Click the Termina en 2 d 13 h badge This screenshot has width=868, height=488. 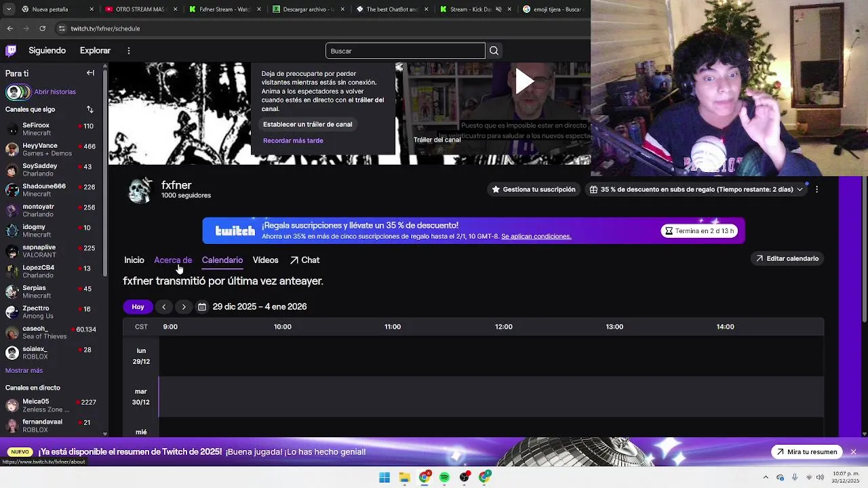pos(699,231)
